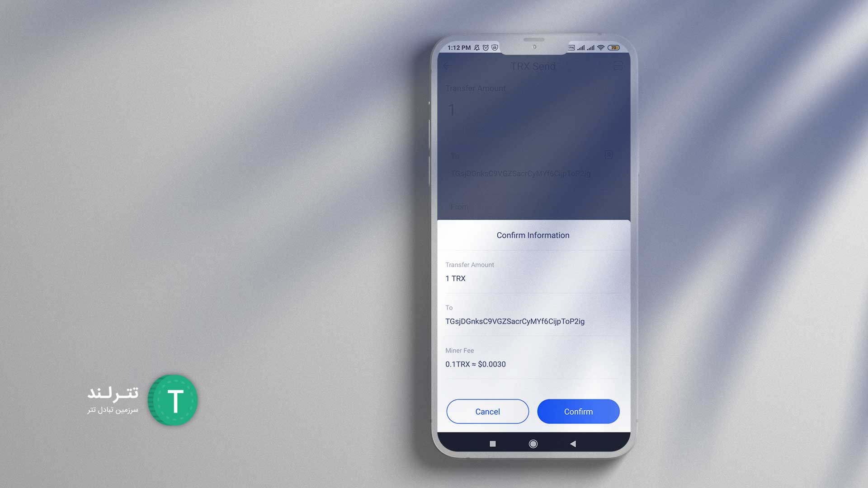The image size is (868, 488).
Task: Click the battery icon in status bar
Action: point(615,47)
